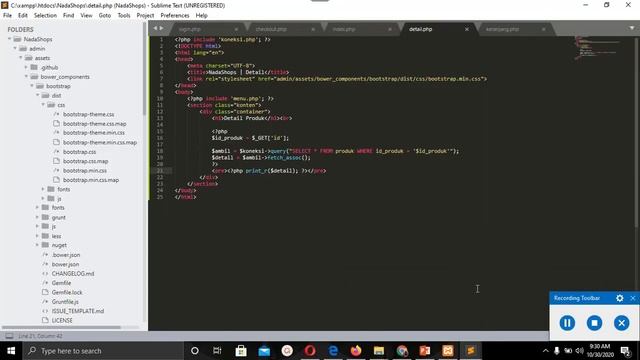
Task: Expand the .github folder
Action: [26, 67]
